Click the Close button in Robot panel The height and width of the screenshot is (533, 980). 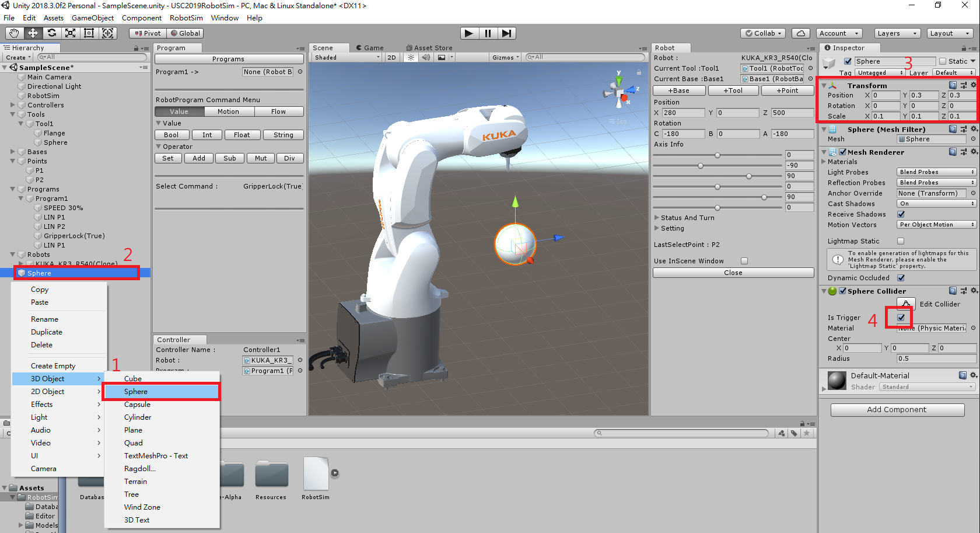pyautogui.click(x=733, y=273)
